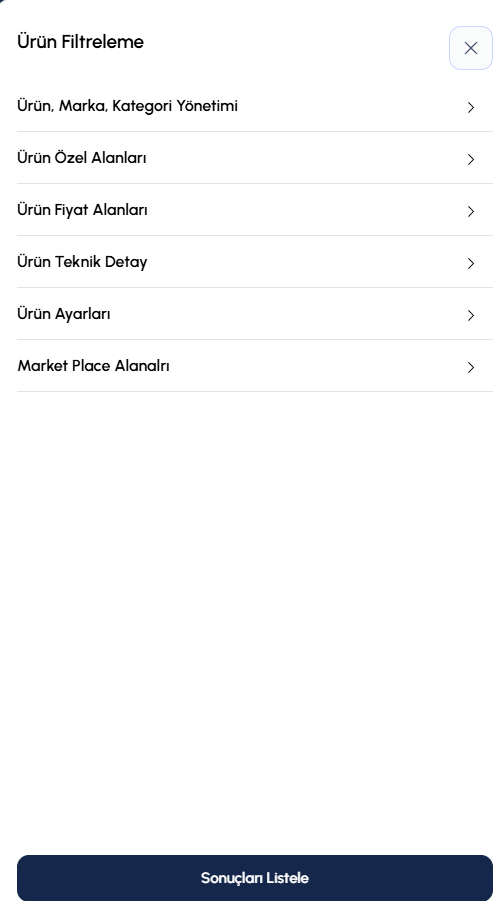Show product settings filter section
This screenshot has height=901, width=500.
click(255, 314)
